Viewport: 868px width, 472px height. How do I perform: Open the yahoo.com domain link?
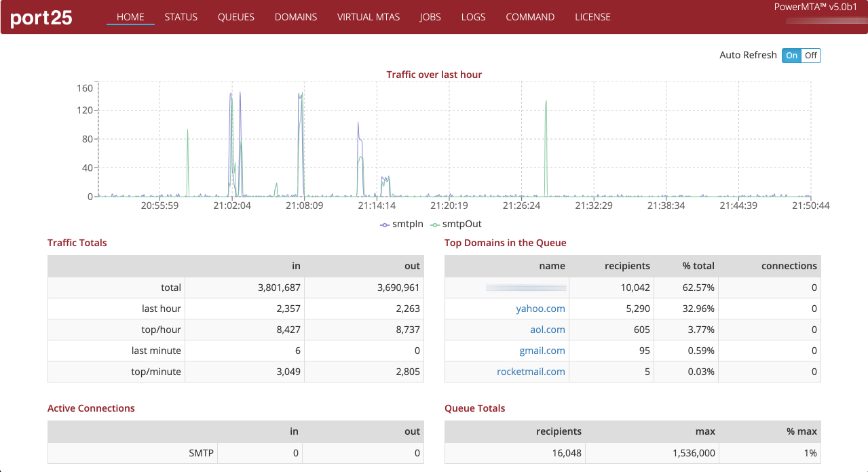click(x=540, y=309)
